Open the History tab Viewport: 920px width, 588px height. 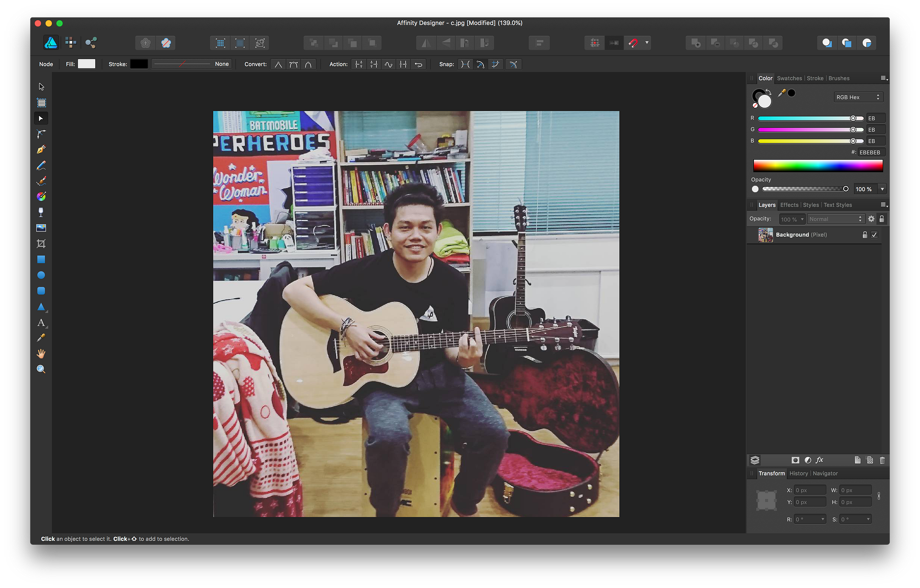pyautogui.click(x=798, y=473)
